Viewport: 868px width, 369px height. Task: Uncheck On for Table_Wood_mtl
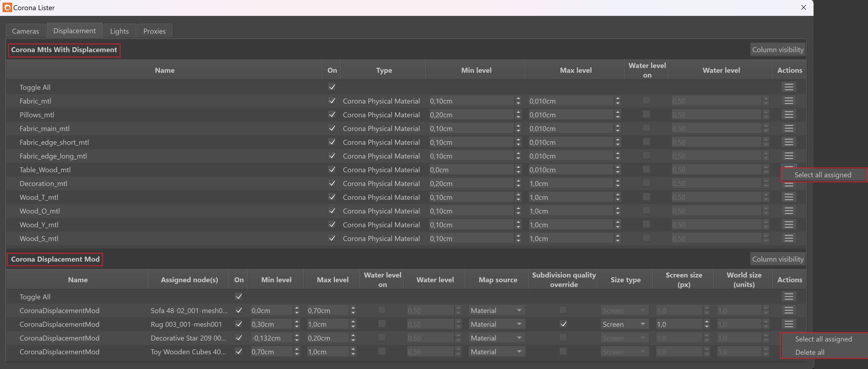pyautogui.click(x=332, y=169)
